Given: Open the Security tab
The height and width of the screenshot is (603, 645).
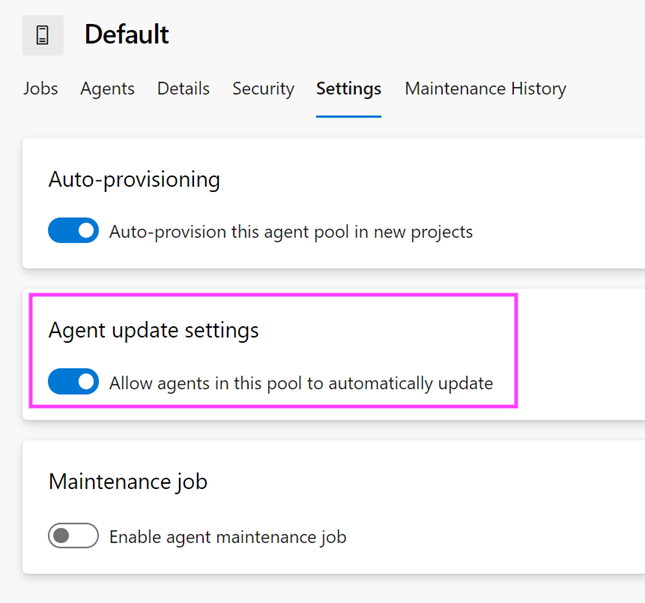Looking at the screenshot, I should click(x=263, y=89).
